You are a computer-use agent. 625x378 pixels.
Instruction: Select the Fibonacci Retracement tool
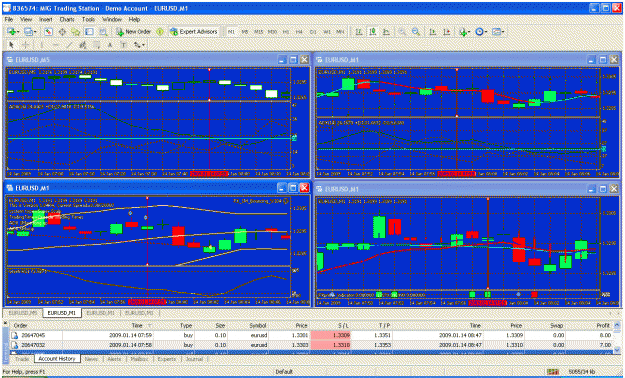click(97, 45)
